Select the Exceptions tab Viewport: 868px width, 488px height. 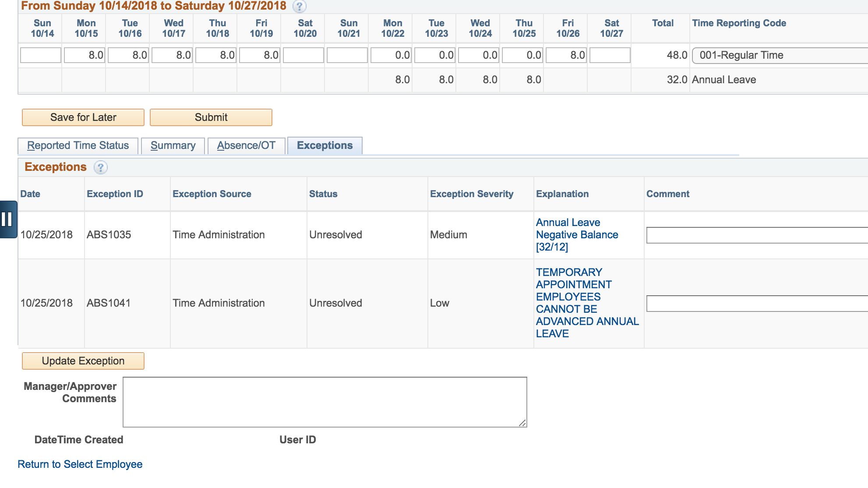[x=325, y=145]
